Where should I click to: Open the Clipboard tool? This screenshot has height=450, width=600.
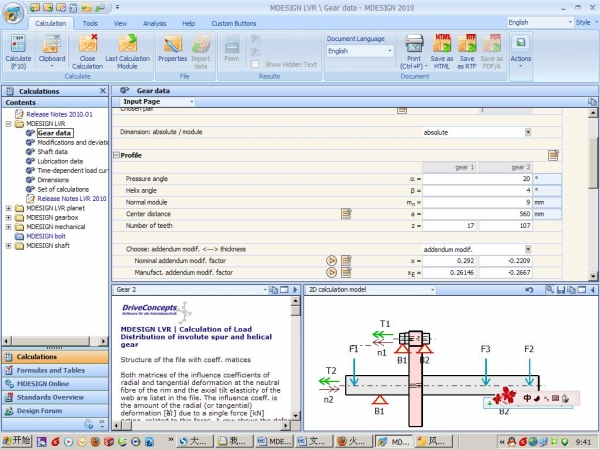(x=52, y=52)
